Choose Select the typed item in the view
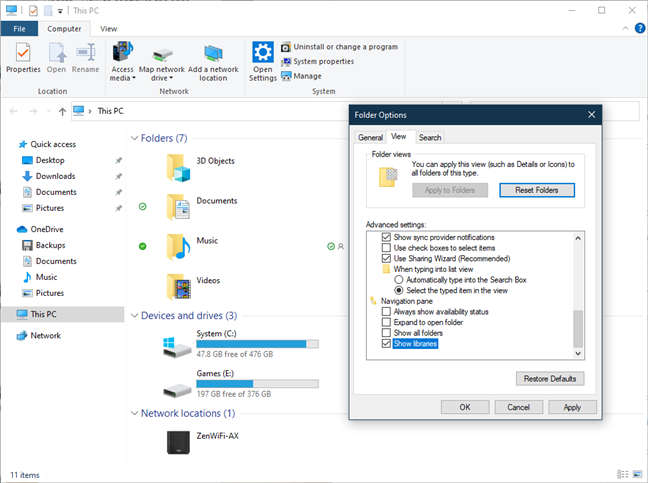The width and height of the screenshot is (648, 483). [399, 290]
